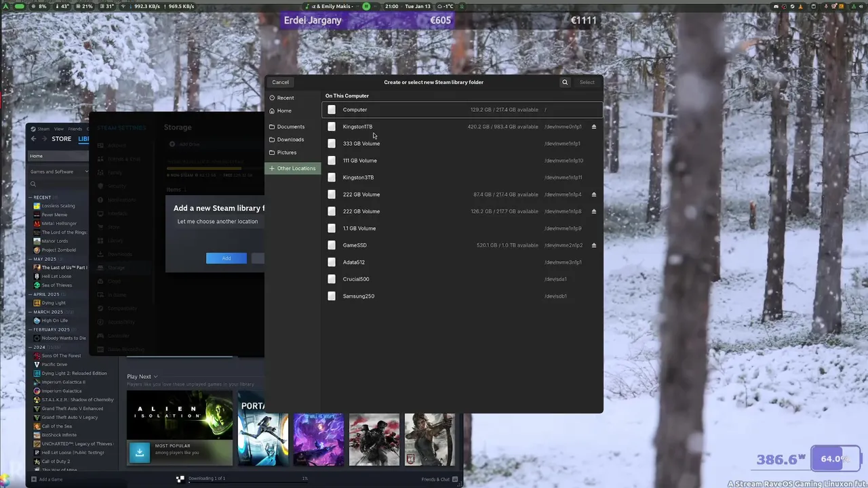The height and width of the screenshot is (488, 868).
Task: Click the media player pause icon in top bar
Action: pyautogui.click(x=366, y=6)
